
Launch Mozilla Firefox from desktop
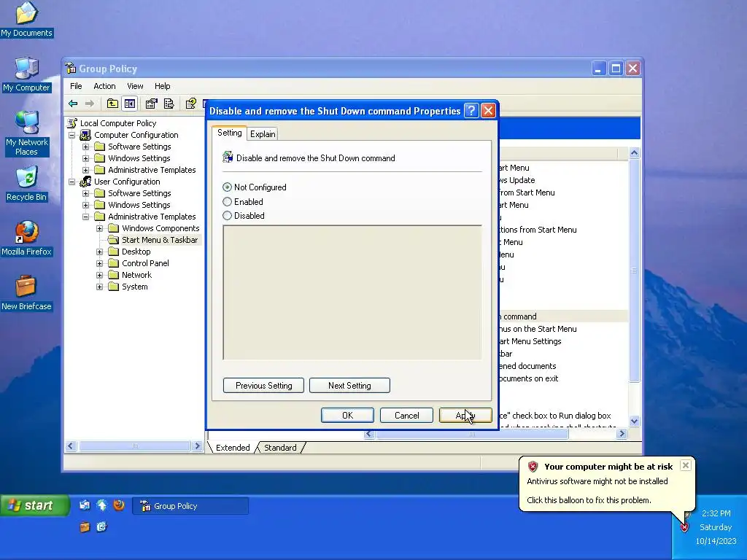coord(26,238)
